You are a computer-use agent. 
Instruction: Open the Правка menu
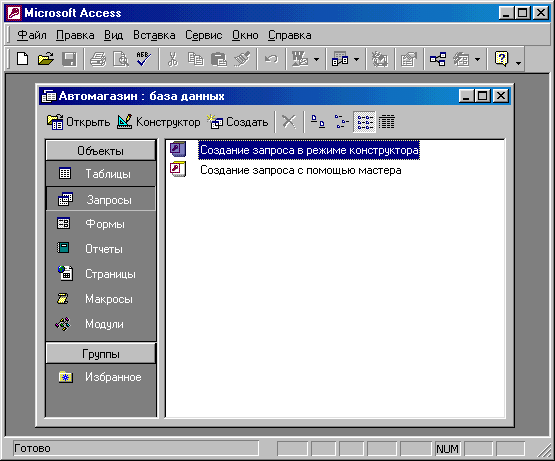point(75,35)
